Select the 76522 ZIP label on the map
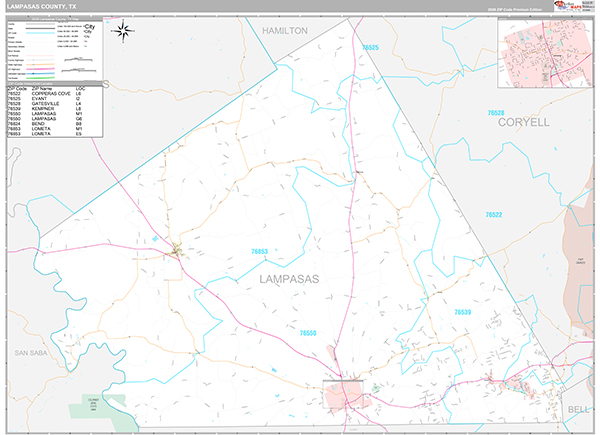 point(493,215)
